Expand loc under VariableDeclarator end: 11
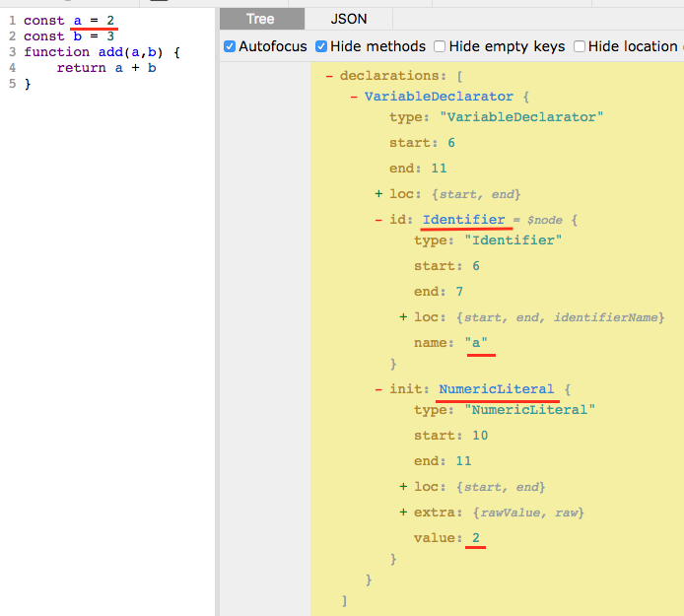 click(378, 194)
